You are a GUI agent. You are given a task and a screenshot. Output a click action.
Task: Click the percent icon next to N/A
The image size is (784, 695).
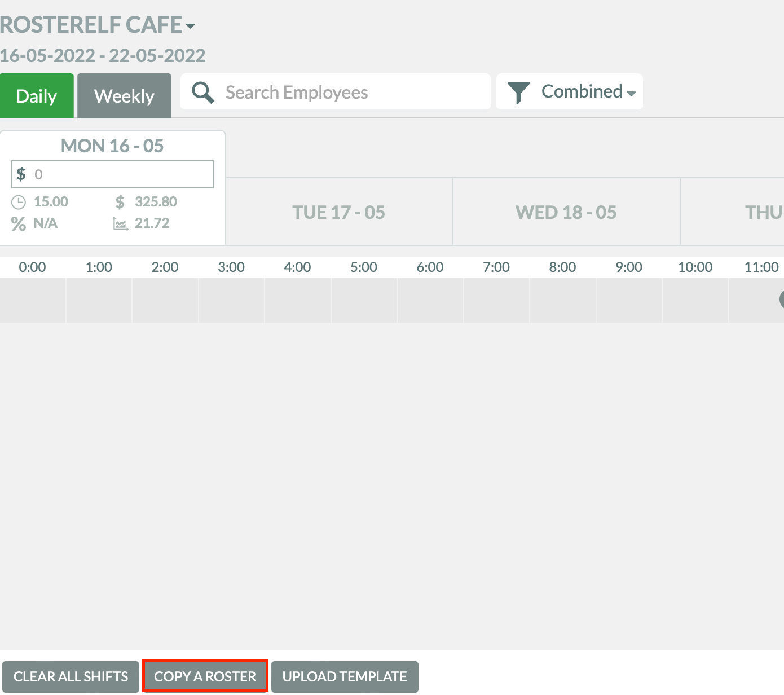19,224
